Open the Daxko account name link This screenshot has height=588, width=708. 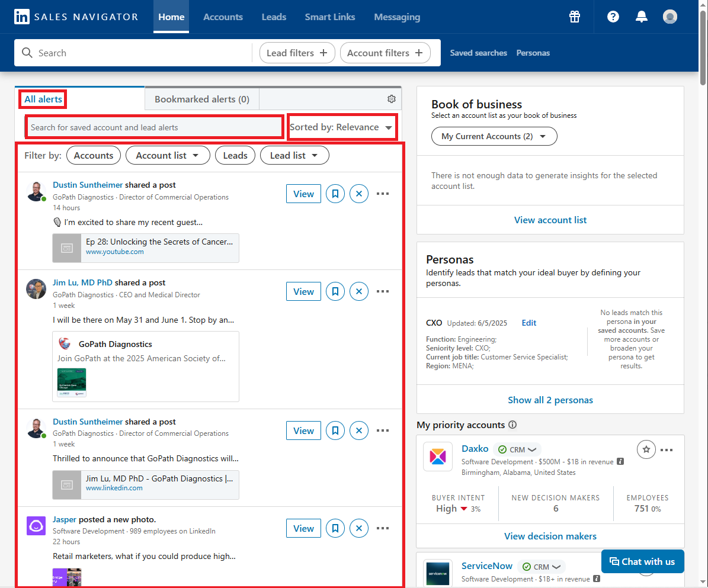[475, 449]
